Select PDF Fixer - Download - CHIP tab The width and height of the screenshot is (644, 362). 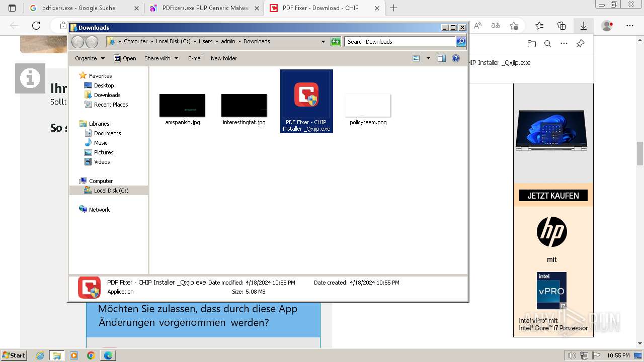324,8
